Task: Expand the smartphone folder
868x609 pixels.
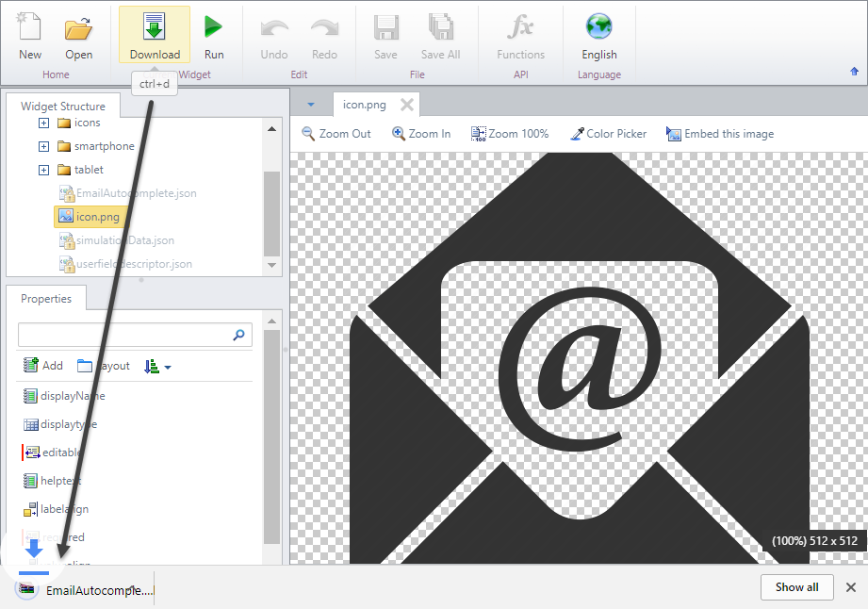Action: [x=43, y=146]
